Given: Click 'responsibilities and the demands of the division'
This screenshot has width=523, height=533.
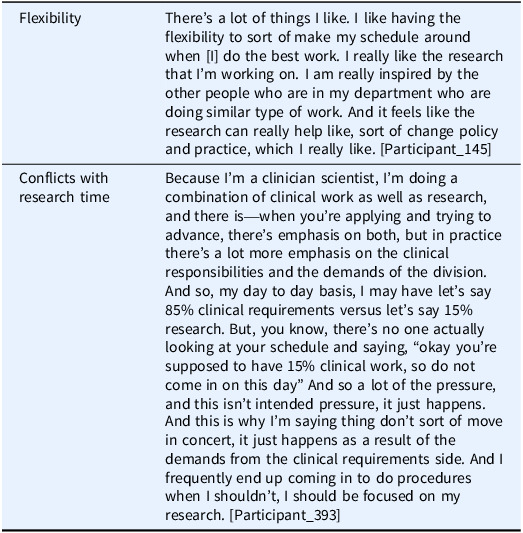Looking at the screenshot, I should 326,272.
